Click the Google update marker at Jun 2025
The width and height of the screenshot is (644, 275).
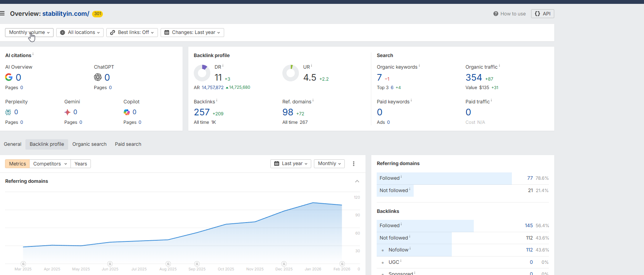110,264
